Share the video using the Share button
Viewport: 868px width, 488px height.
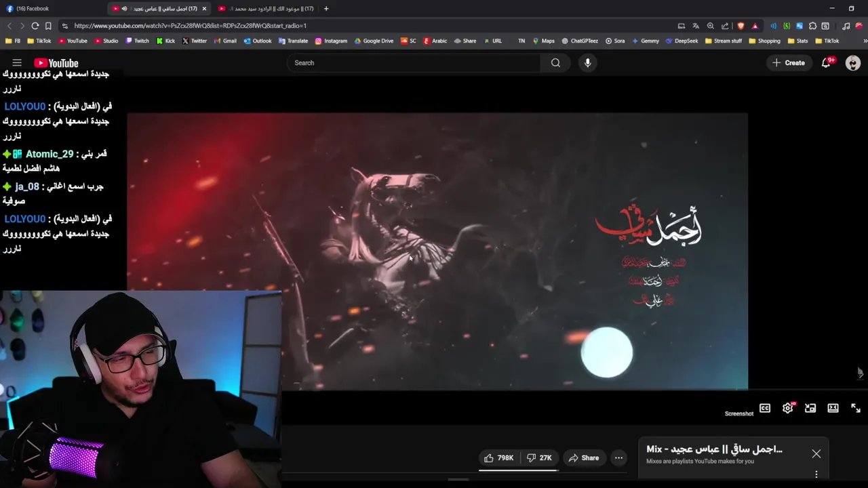click(x=584, y=458)
